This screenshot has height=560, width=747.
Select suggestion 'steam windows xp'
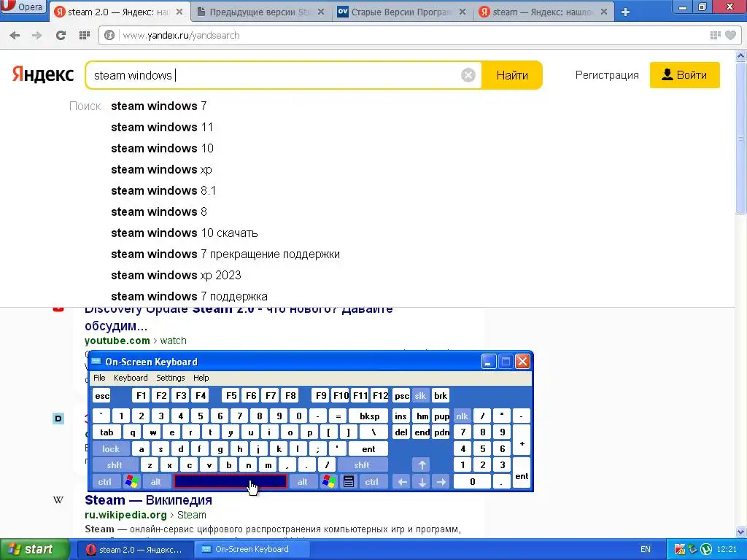(x=161, y=169)
